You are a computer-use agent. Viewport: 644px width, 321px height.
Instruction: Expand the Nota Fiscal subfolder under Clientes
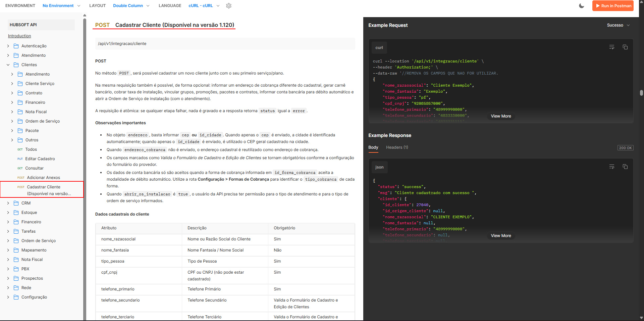12,112
